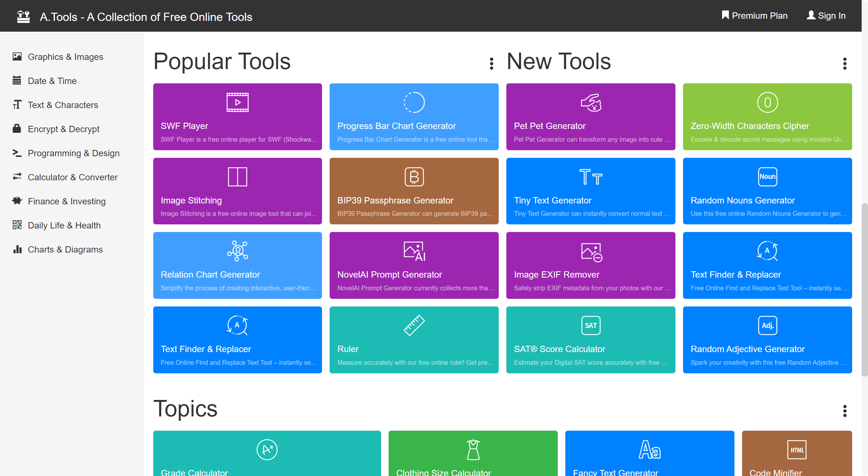Click the BIP39 Passphrase Generator bitcoin icon
The height and width of the screenshot is (476, 868).
[x=414, y=177]
